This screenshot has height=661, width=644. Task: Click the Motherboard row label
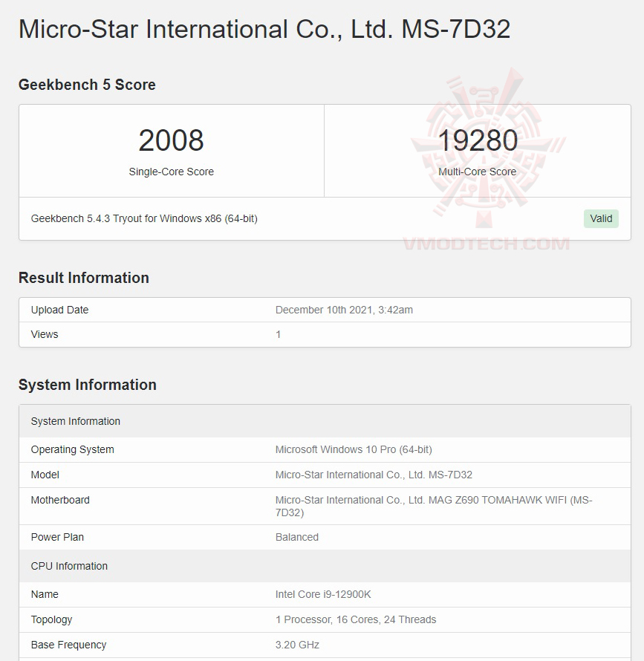[60, 500]
